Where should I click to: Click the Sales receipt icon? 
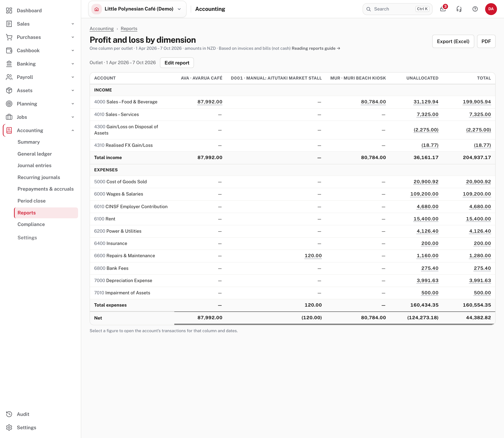pyautogui.click(x=9, y=24)
